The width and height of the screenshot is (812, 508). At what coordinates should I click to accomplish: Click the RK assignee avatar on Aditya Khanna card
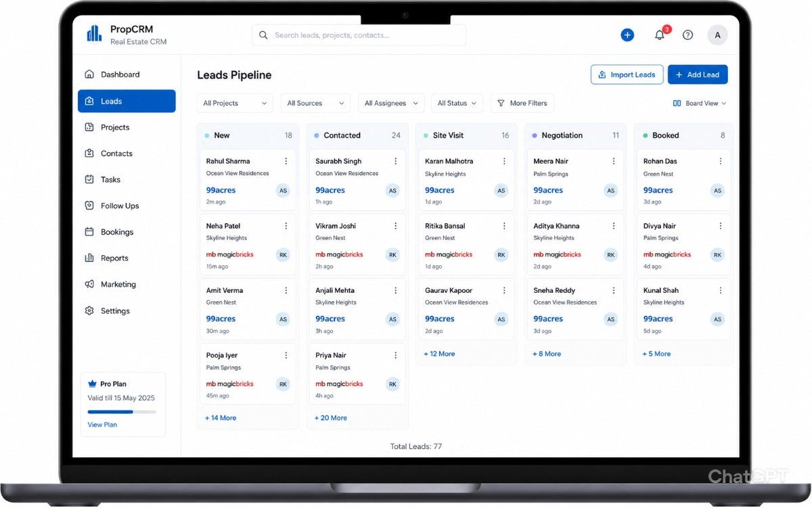pyautogui.click(x=610, y=255)
